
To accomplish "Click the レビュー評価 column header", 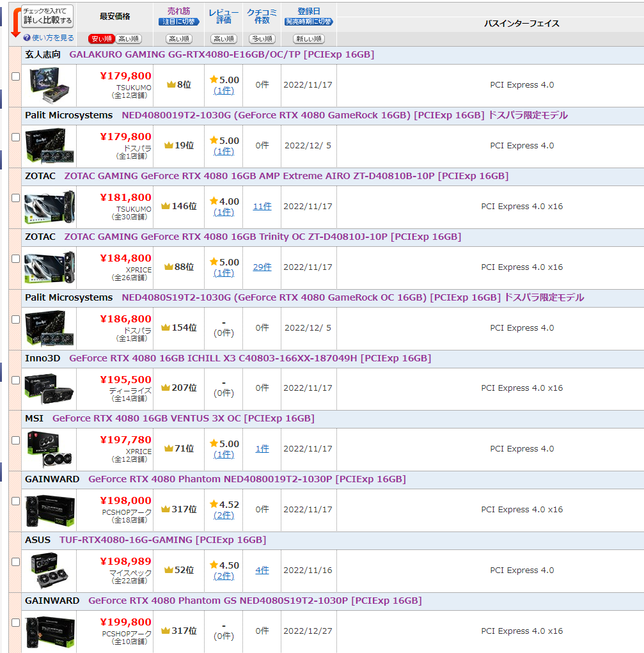I will pos(224,16).
